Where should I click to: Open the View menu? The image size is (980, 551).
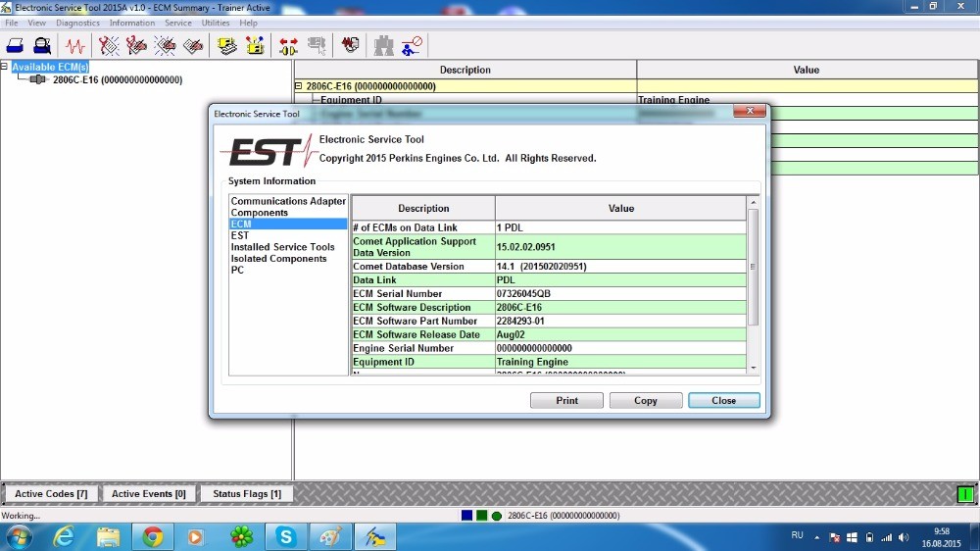(37, 23)
